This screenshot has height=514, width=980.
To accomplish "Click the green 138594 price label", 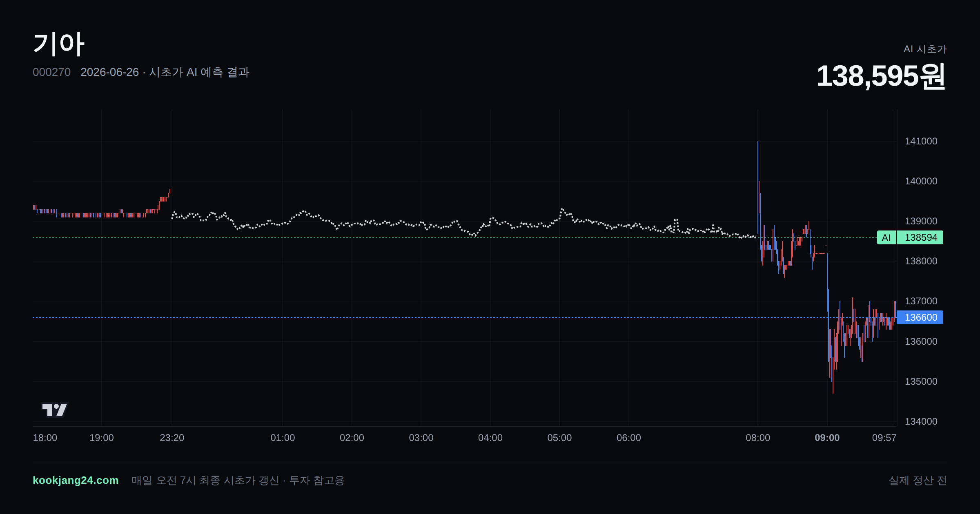I will tap(920, 237).
